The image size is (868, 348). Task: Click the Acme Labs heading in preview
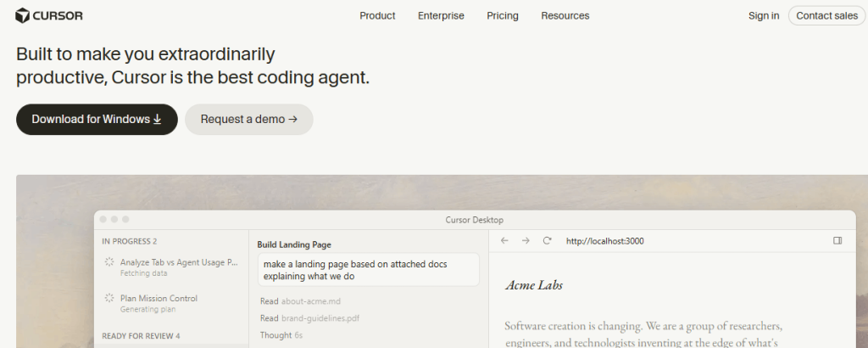534,285
